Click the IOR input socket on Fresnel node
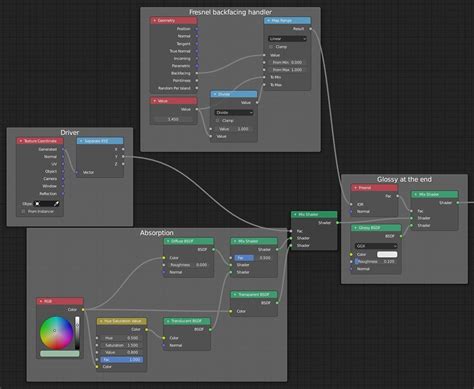 [351, 204]
